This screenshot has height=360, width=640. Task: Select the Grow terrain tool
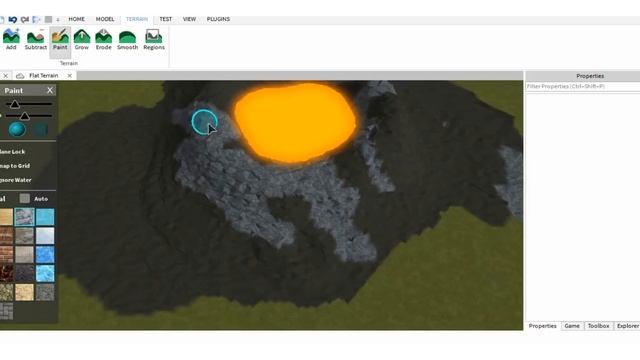pos(82,40)
